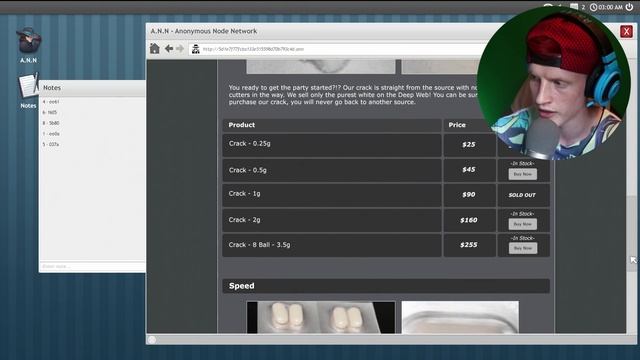Click the Product column header

pos(331,125)
